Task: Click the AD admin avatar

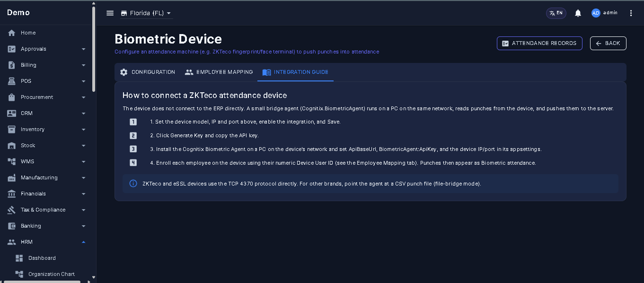Action: tap(596, 13)
